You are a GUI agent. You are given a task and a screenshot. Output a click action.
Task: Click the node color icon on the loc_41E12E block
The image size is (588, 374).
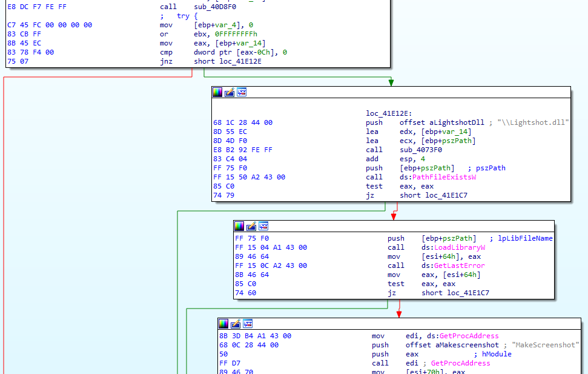tap(217, 92)
